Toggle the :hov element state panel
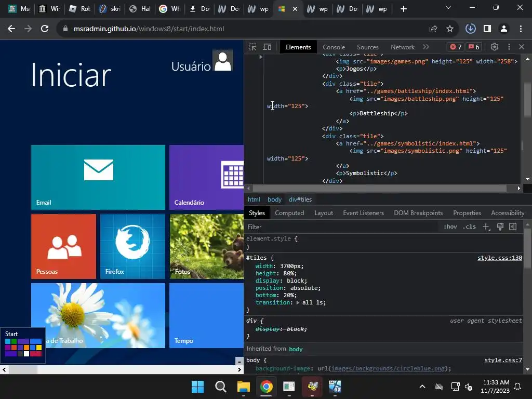532x399 pixels. coord(450,227)
